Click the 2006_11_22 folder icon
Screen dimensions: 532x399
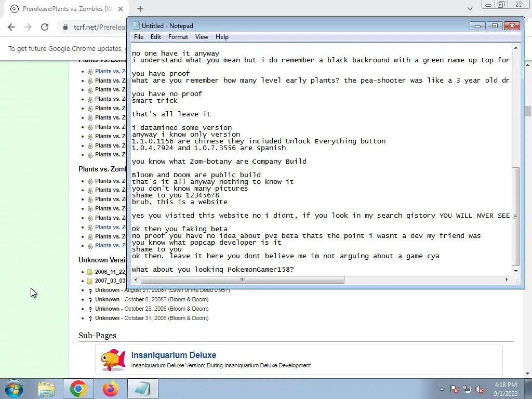pyautogui.click(x=89, y=272)
